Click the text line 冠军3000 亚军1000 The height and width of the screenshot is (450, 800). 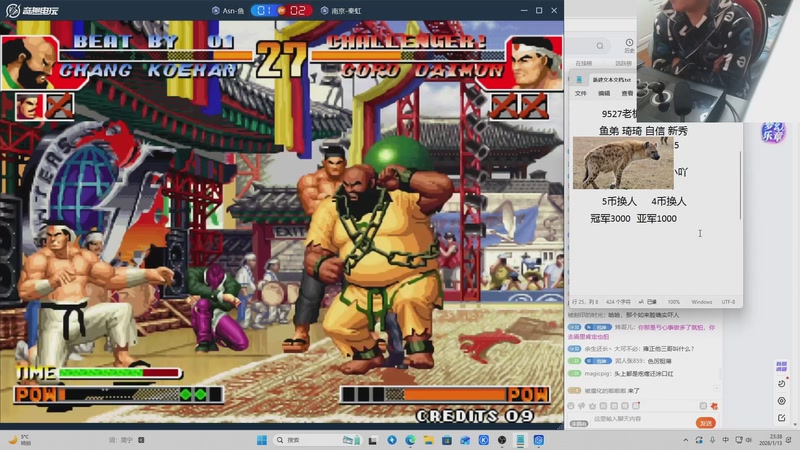pyautogui.click(x=633, y=218)
